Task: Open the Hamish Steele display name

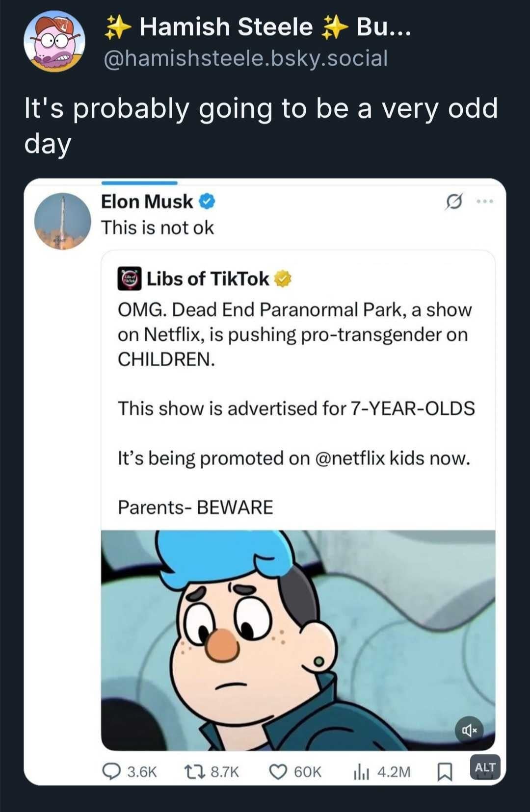Action: (226, 27)
